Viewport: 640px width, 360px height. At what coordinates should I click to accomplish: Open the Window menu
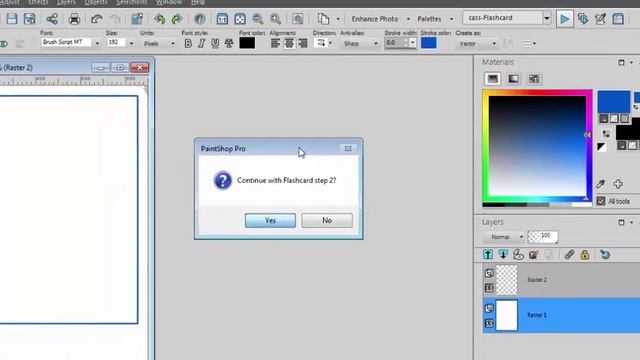[169, 2]
